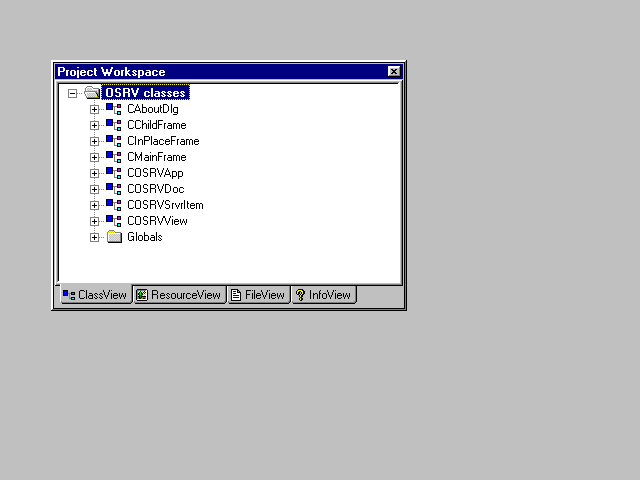Screen dimensions: 640x480
Task: Switch to the FileView tab
Action: pyautogui.click(x=259, y=295)
